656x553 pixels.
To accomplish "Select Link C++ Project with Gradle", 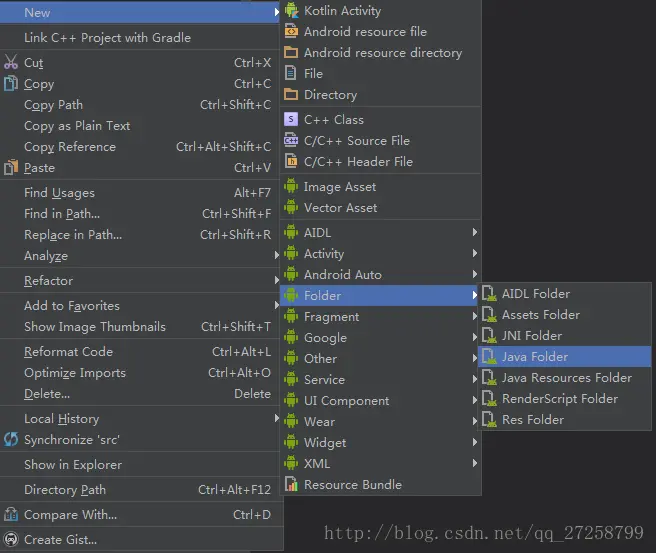I will tap(140, 38).
